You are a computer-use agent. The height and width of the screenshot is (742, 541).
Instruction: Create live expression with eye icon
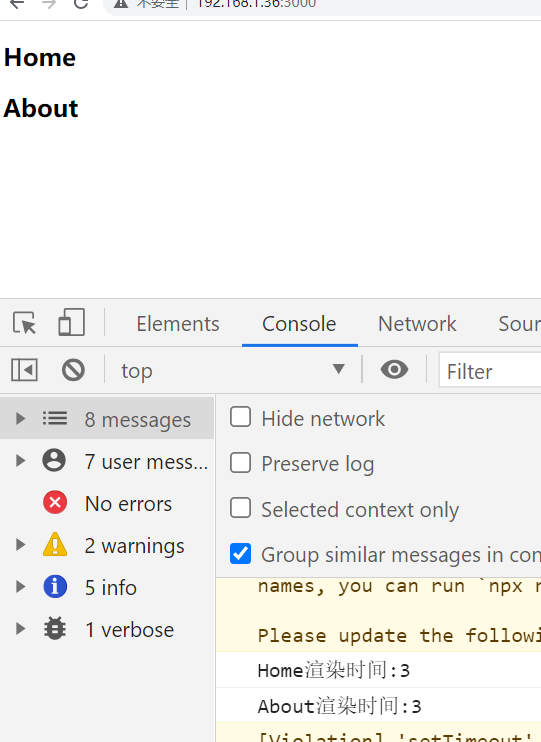[394, 369]
